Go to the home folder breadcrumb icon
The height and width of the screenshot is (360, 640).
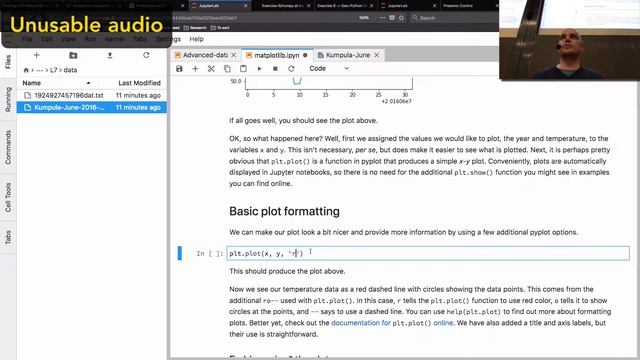coord(26,70)
